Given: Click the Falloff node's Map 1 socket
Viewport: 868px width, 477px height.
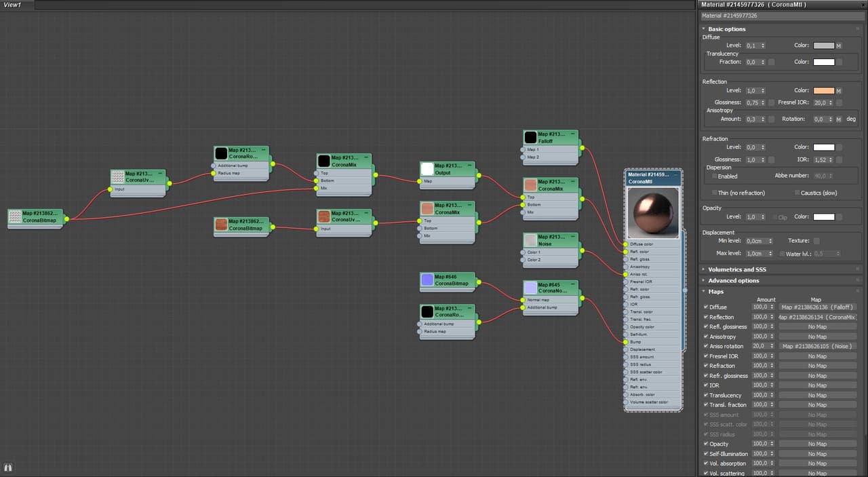Looking at the screenshot, I should (x=523, y=149).
